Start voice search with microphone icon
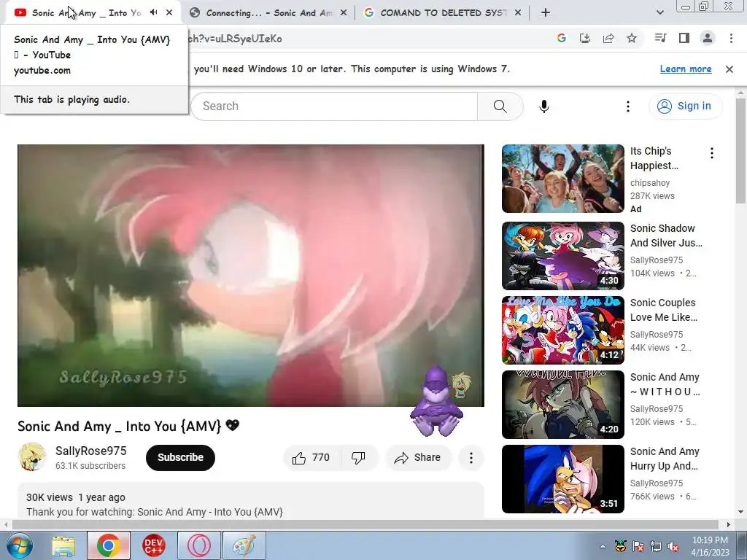Viewport: 747px width, 560px height. point(544,106)
